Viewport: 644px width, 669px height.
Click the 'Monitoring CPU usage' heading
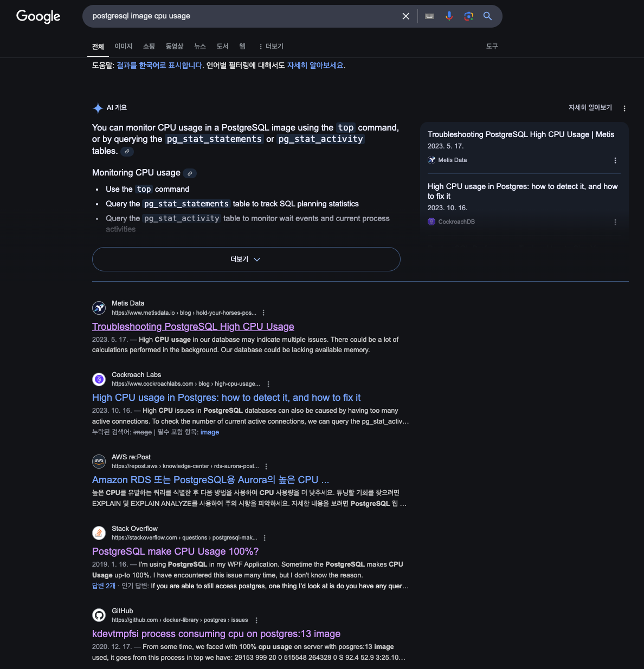pos(136,173)
